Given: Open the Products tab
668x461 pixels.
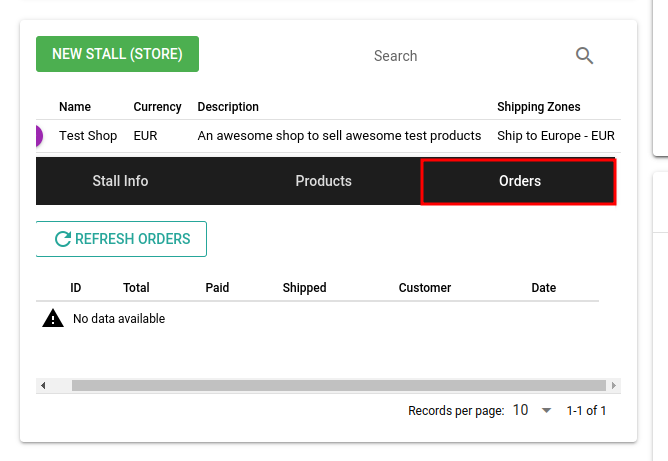Looking at the screenshot, I should pos(323,181).
